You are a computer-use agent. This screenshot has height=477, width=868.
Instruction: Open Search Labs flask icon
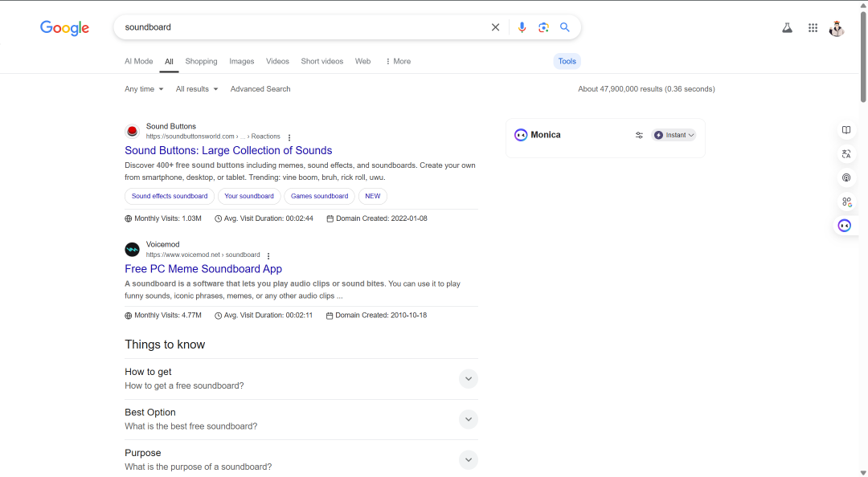(x=787, y=27)
